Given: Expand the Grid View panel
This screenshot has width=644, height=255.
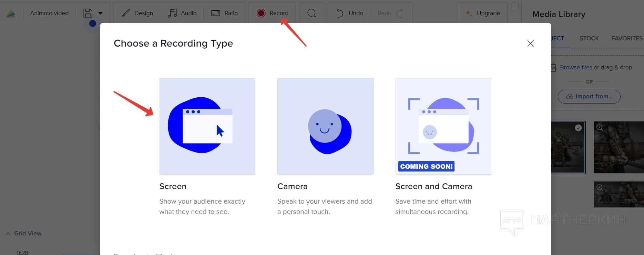Looking at the screenshot, I should click(x=24, y=233).
